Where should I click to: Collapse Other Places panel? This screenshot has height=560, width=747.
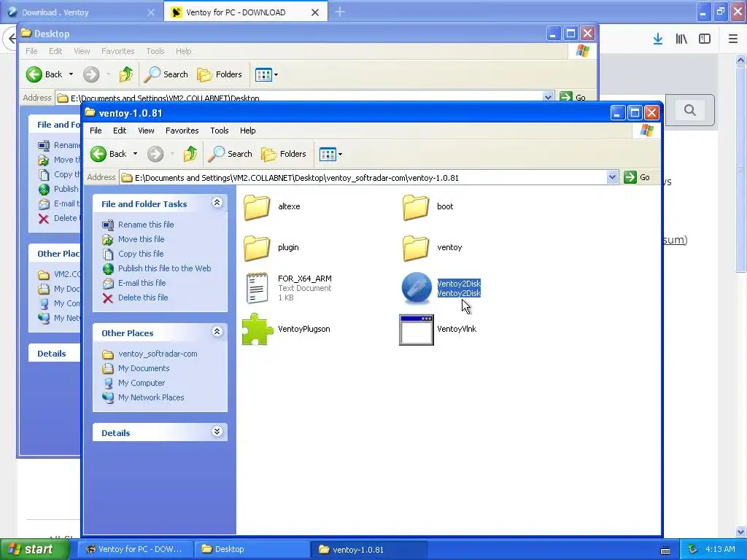pyautogui.click(x=217, y=332)
